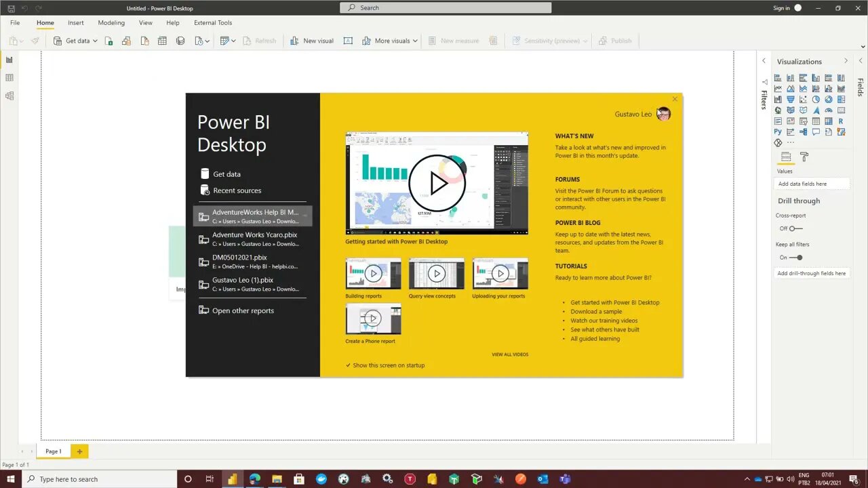
Task: Add a new page with plus button
Action: (79, 451)
